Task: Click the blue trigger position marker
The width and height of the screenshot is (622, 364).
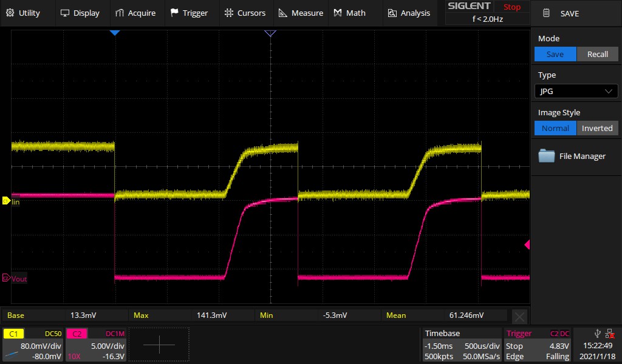Action: (115, 33)
